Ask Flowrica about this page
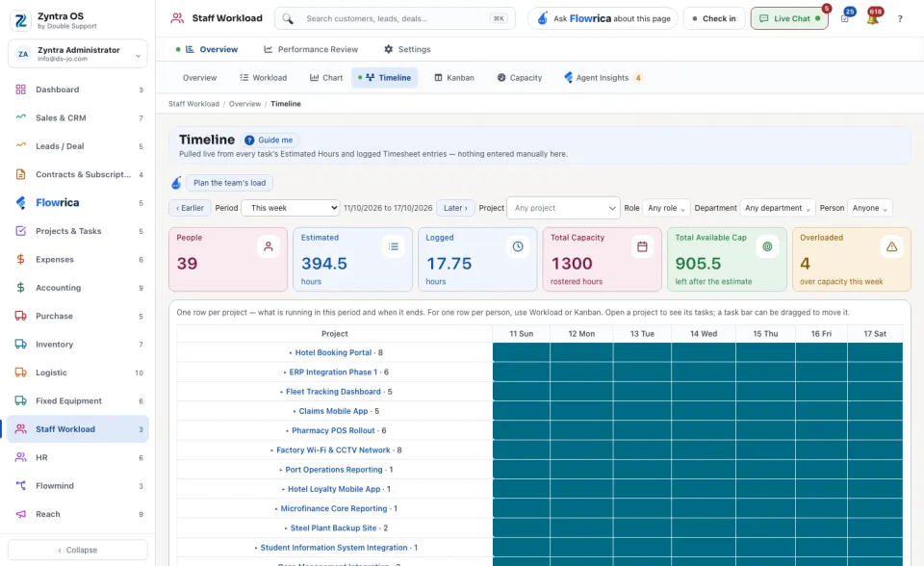 click(x=603, y=18)
